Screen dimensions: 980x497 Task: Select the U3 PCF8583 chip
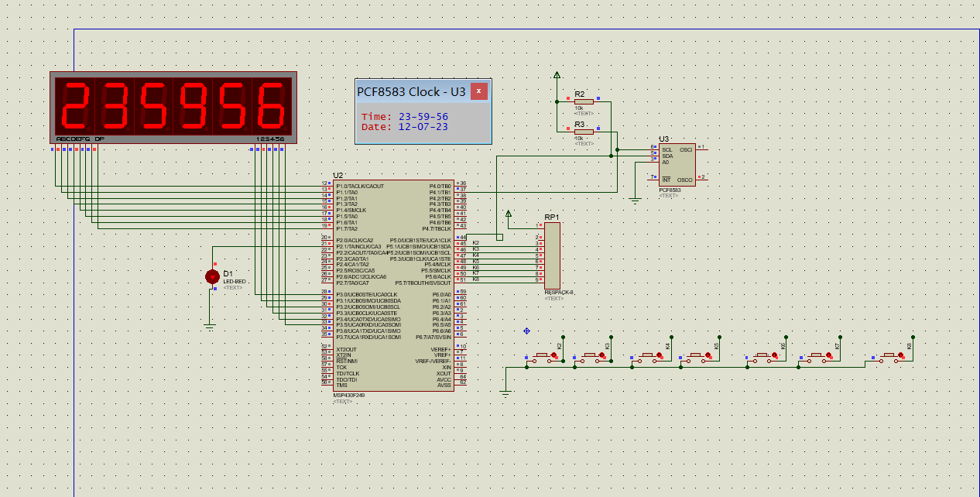coord(677,165)
